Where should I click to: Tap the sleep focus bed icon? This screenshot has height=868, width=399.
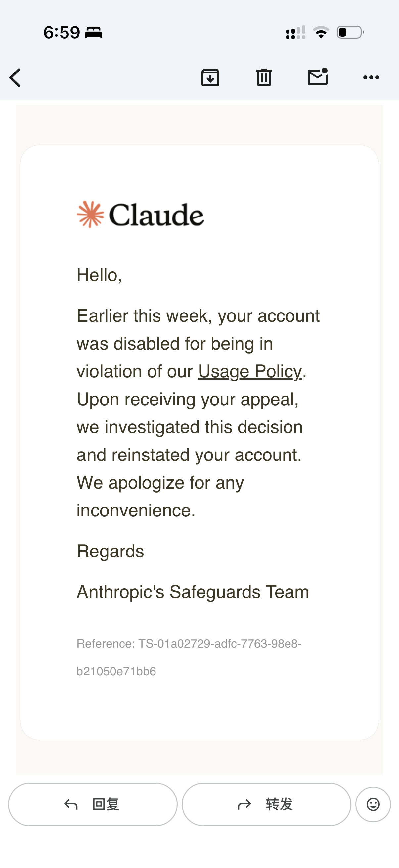(93, 33)
